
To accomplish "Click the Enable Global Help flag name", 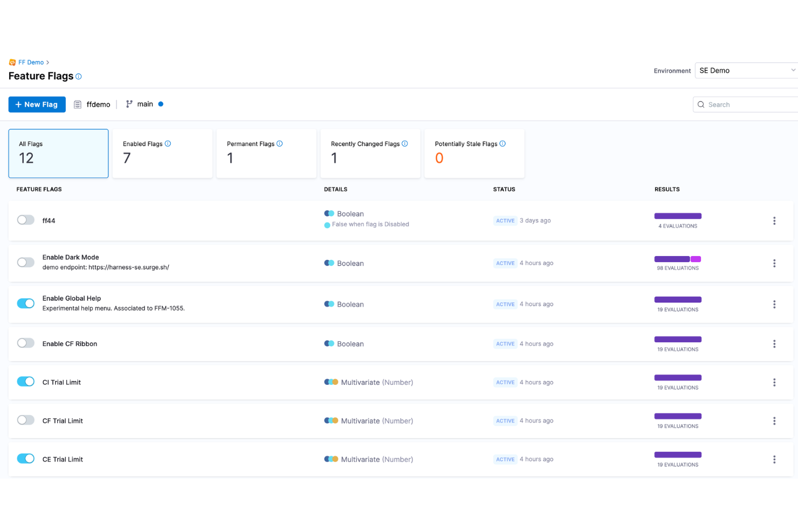I will (72, 298).
